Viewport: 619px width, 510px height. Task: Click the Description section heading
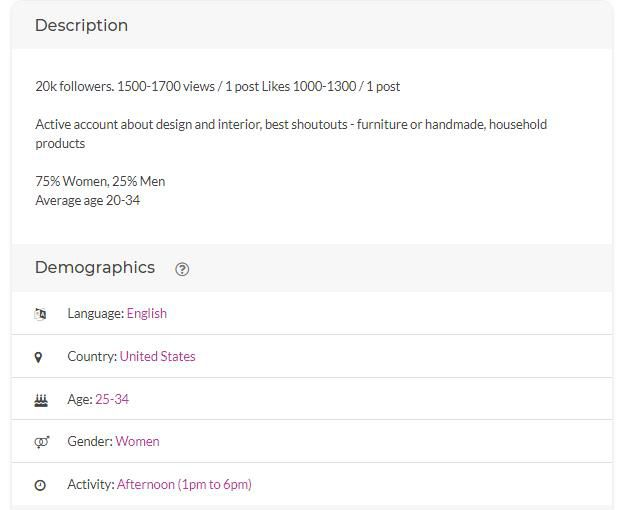click(81, 26)
